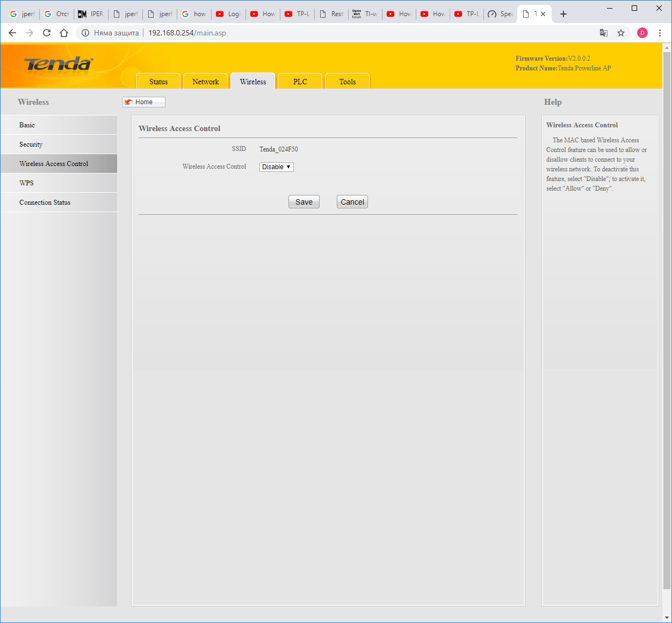Switch to the Speedtest 'Spee' tab
This screenshot has width=672, height=623.
pyautogui.click(x=501, y=14)
